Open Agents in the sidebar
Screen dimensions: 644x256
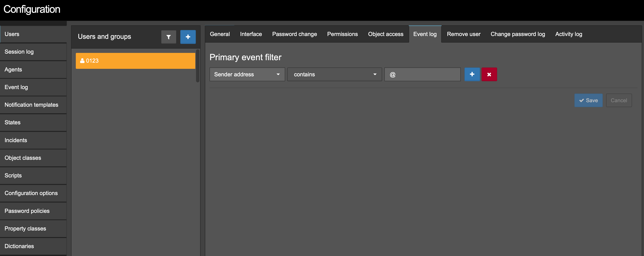[33, 70]
